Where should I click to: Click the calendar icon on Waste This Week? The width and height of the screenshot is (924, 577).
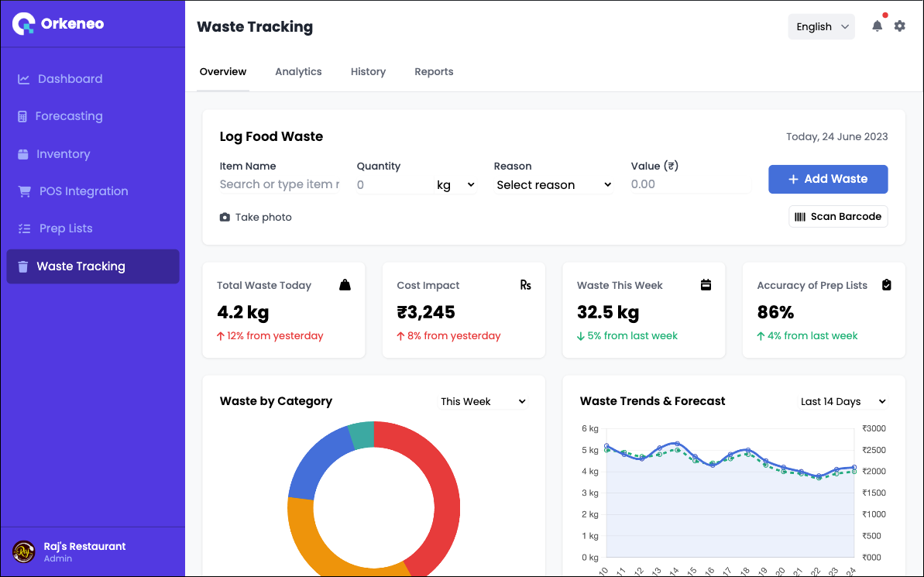tap(706, 285)
